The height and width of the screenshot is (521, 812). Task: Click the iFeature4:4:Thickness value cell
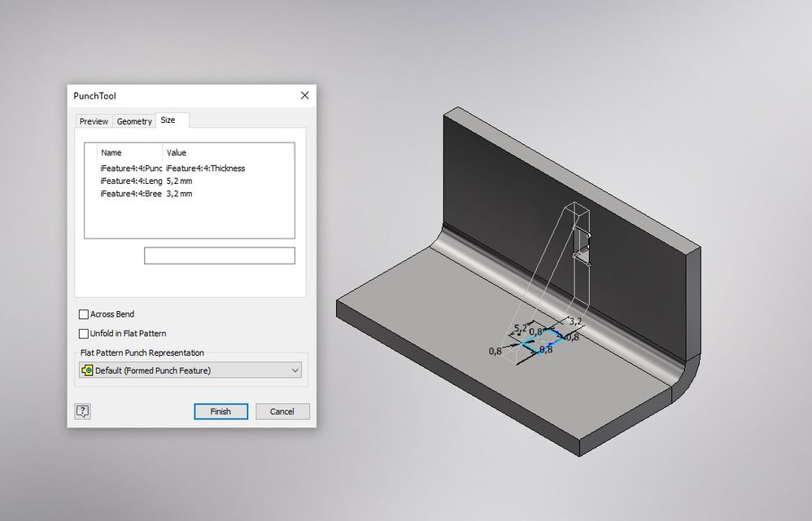point(206,169)
